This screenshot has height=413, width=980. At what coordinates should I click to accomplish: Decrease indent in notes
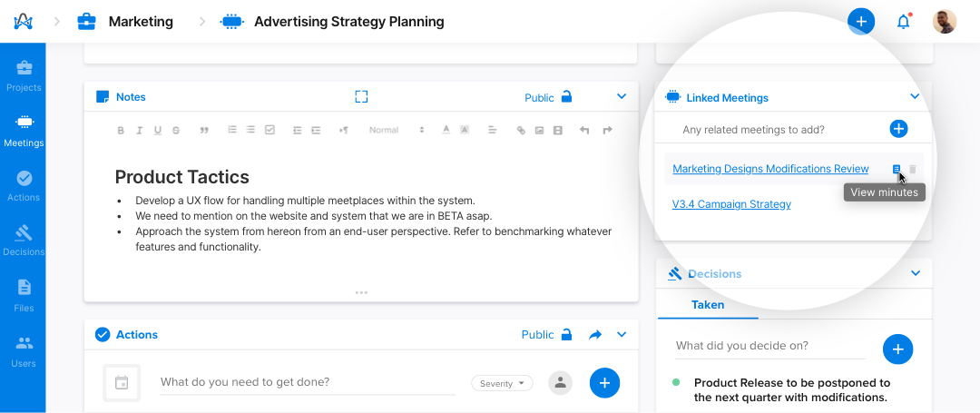pos(298,130)
